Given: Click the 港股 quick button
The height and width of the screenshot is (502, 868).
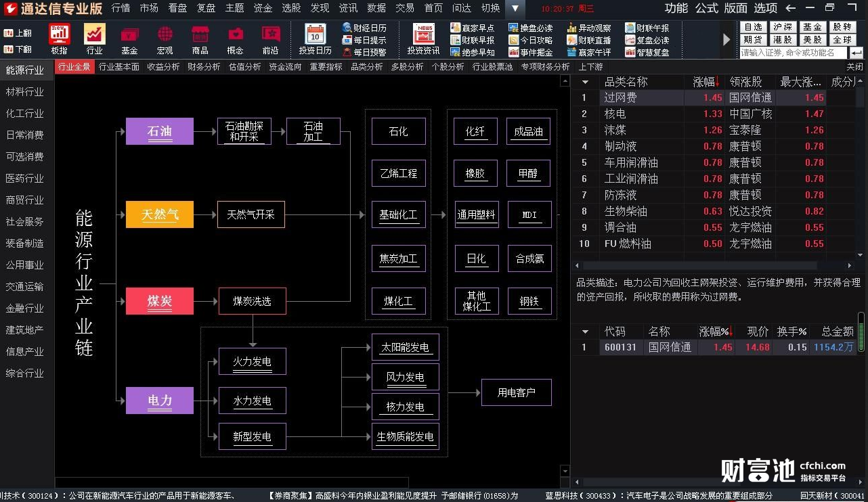Looking at the screenshot, I should click(783, 40).
